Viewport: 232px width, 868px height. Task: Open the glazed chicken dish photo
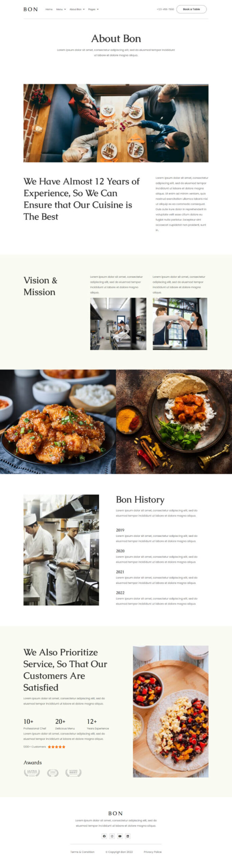(x=58, y=421)
